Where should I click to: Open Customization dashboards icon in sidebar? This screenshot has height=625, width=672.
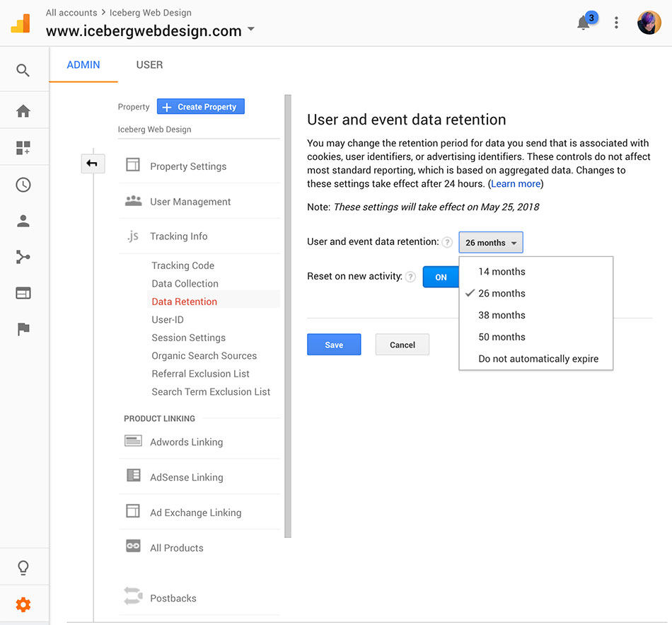coord(23,148)
